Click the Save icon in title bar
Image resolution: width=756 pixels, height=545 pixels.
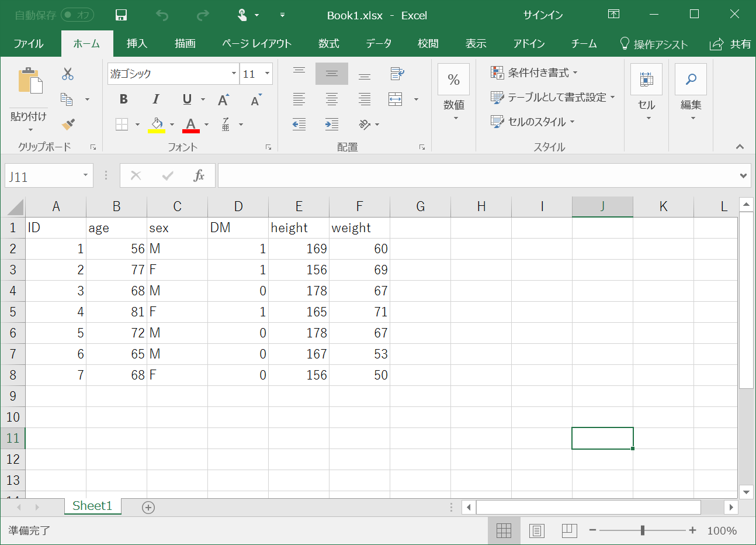121,15
